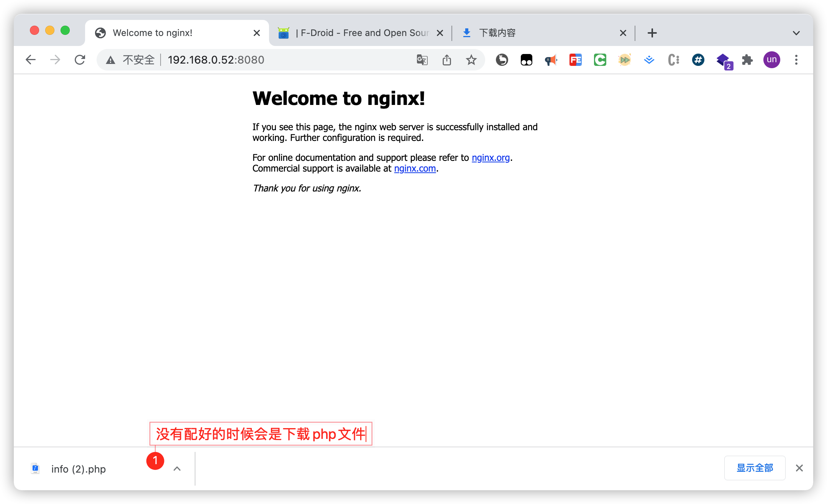827x504 pixels.
Task: Switch to the F-Droid tab
Action: [x=356, y=33]
